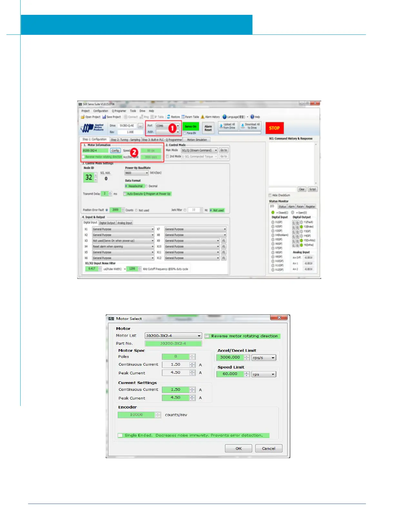Open the X3 digital input dropdown
Image resolution: width=393 pixels, height=532 pixels.
click(x=123, y=241)
